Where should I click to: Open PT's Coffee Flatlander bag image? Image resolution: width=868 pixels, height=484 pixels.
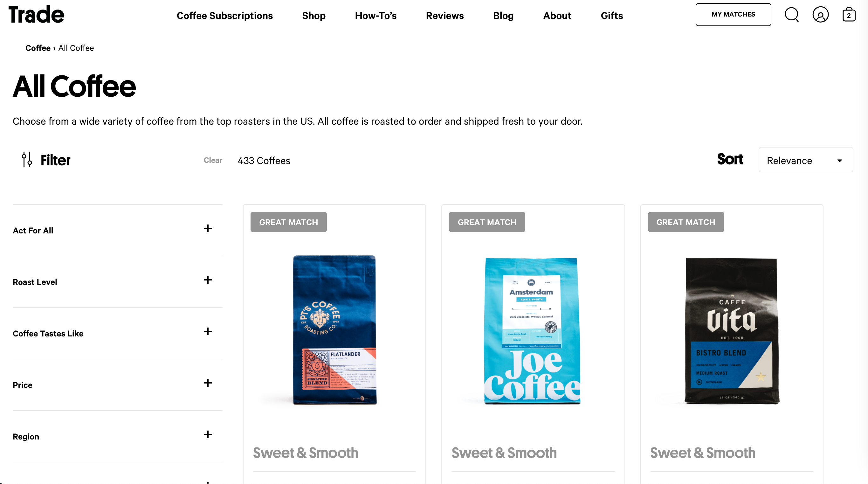(x=334, y=330)
